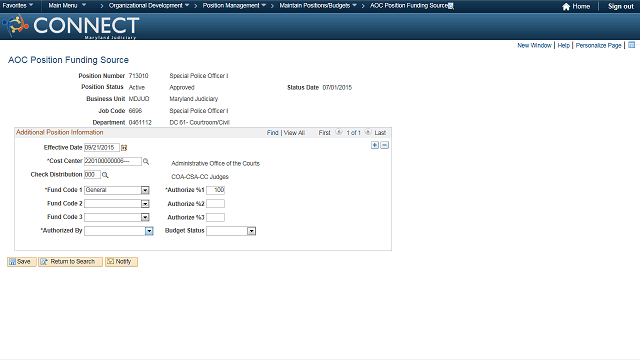Viewport: 640px width, 360px height.
Task: Click position number 713010 text
Action: pos(138,76)
